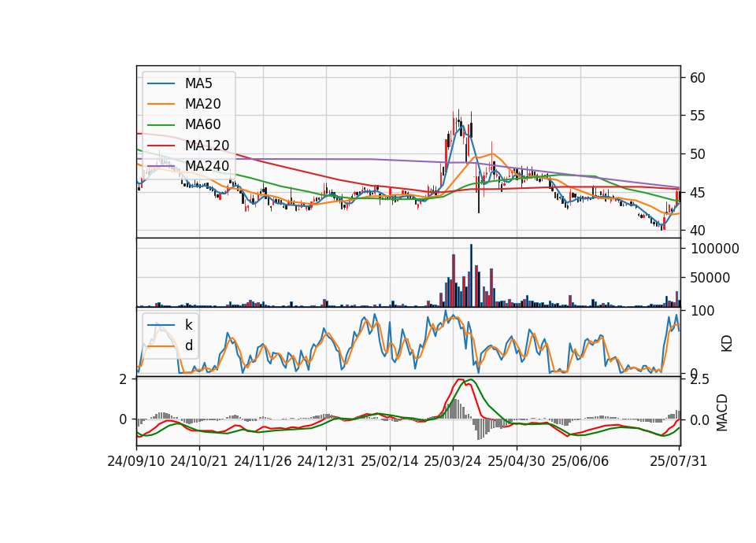Click the MA60 legend label

pyautogui.click(x=202, y=125)
